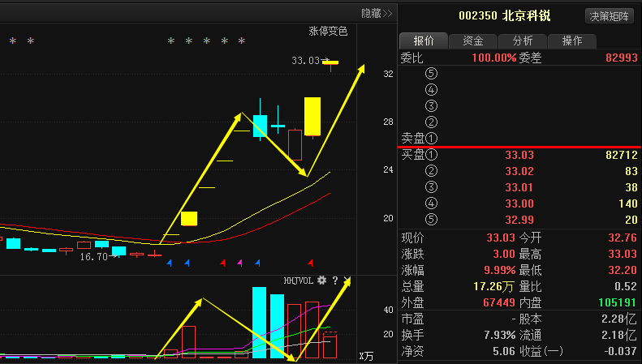Click the 委差 value 82993
642x364 pixels.
[622, 58]
